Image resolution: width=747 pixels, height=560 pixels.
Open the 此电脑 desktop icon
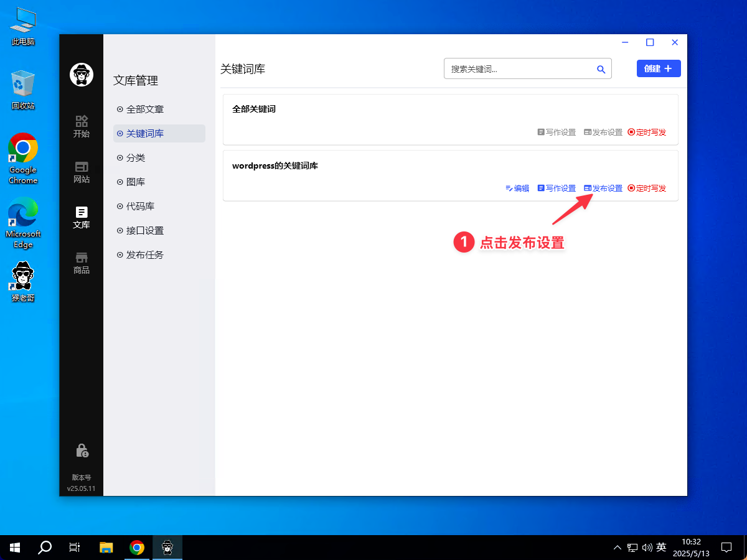point(23,26)
